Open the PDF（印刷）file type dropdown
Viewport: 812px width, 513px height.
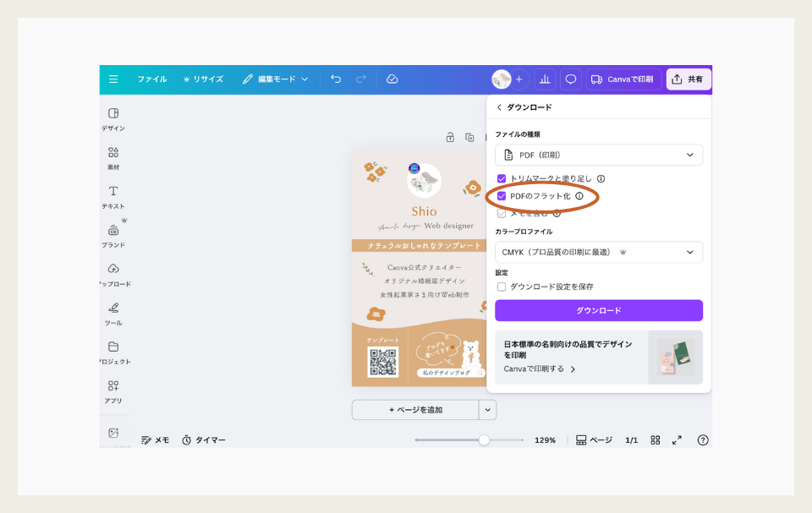pos(598,155)
